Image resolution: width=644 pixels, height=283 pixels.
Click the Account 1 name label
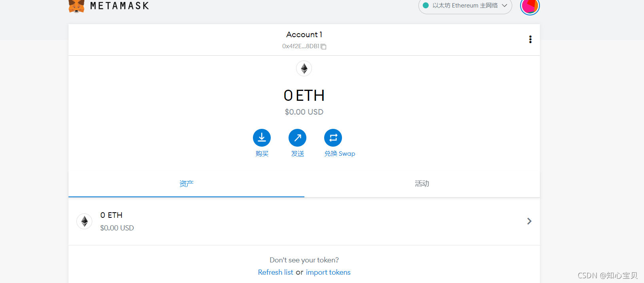click(x=304, y=34)
